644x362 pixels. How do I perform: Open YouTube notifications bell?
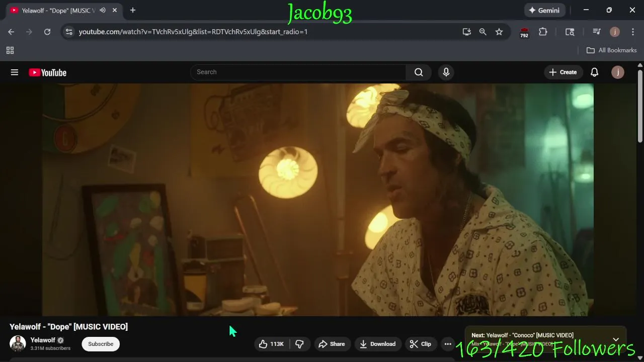point(594,72)
